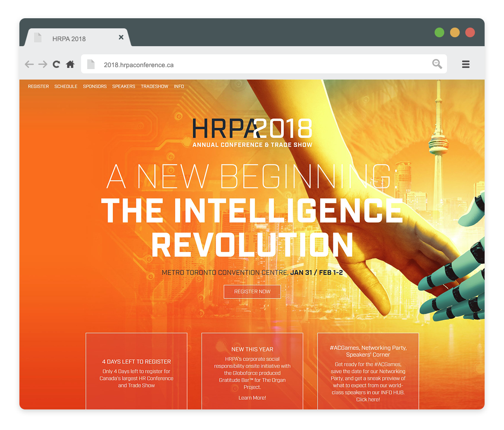Focus the 2018.hrpaconference.ca address field
The image size is (504, 430).
264,64
